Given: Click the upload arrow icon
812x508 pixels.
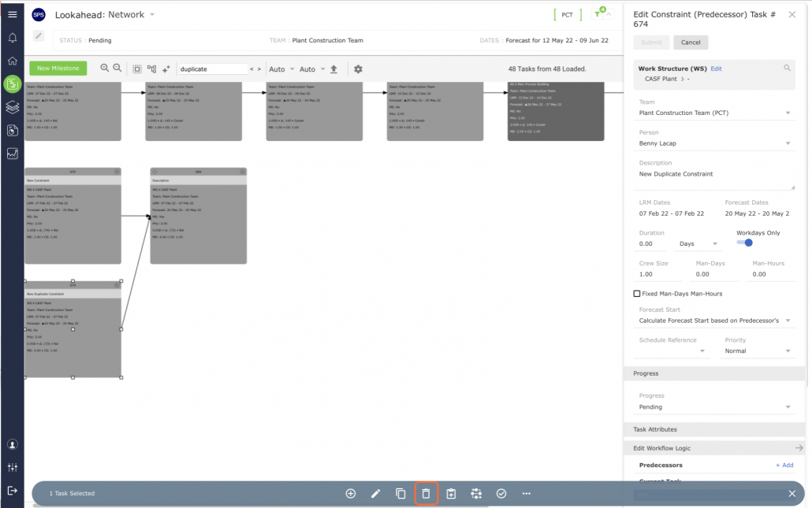Looking at the screenshot, I should [x=334, y=69].
